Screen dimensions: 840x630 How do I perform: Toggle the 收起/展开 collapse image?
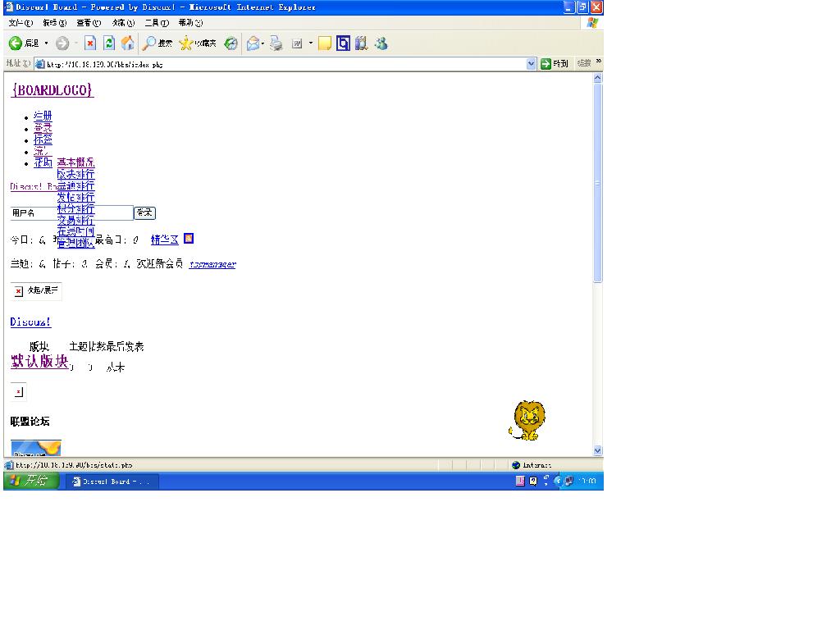coord(36,291)
